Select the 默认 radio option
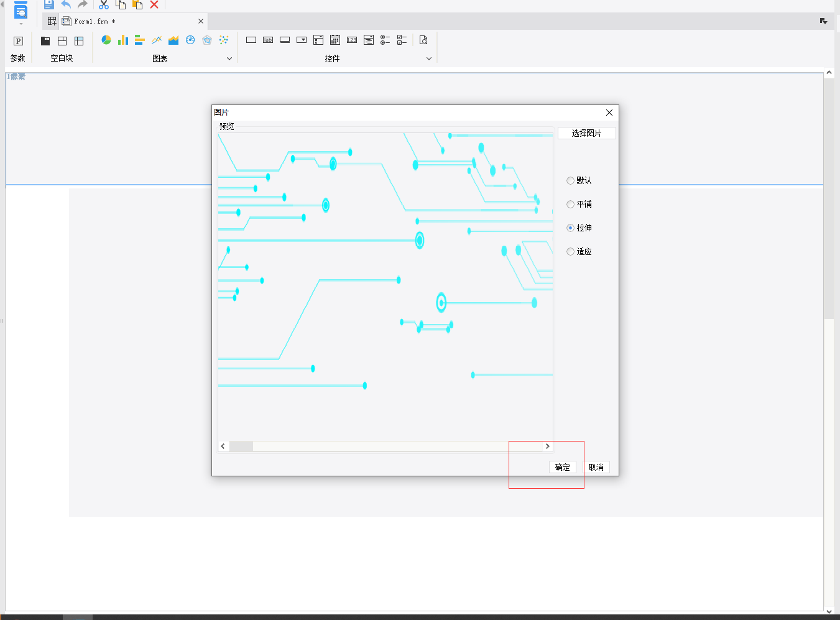The height and width of the screenshot is (620, 840). 579,180
